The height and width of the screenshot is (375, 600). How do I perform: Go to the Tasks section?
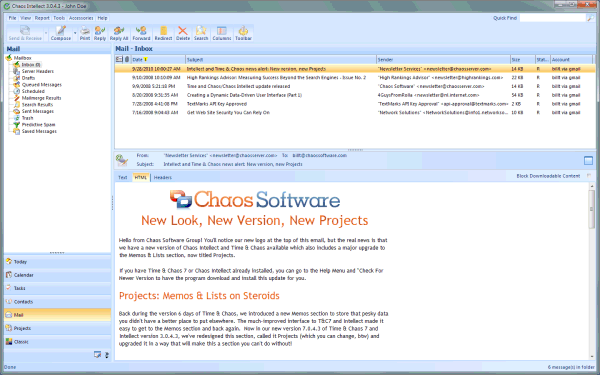point(57,288)
